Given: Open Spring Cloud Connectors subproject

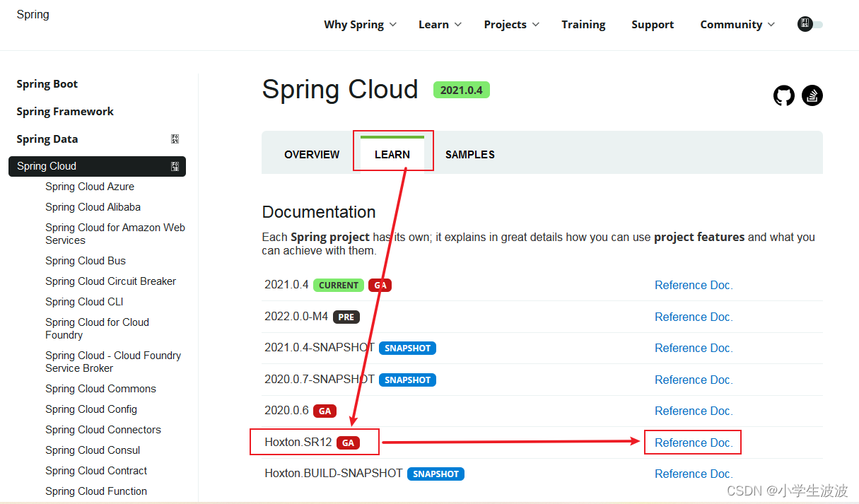Looking at the screenshot, I should (x=103, y=430).
